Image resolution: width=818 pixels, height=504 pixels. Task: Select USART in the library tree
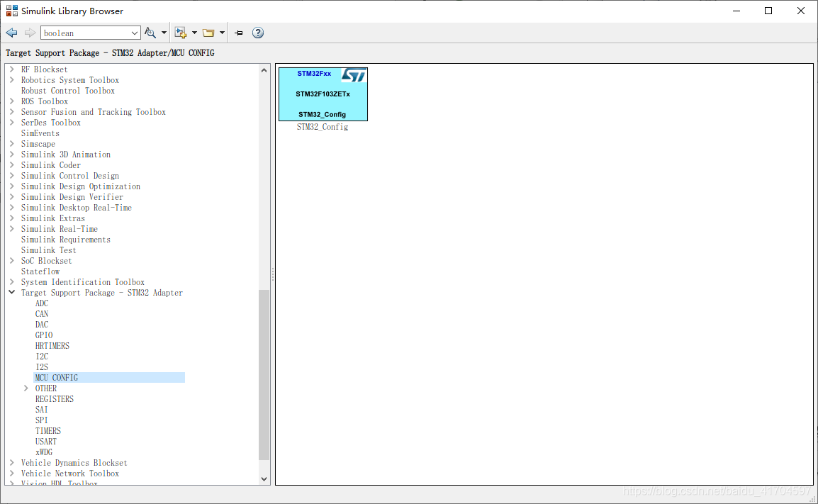tap(46, 442)
